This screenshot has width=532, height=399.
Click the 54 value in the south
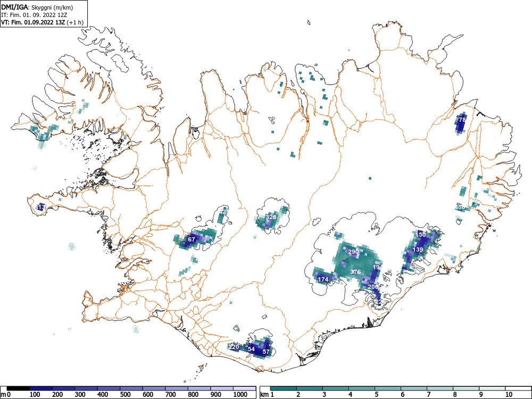[251, 349]
